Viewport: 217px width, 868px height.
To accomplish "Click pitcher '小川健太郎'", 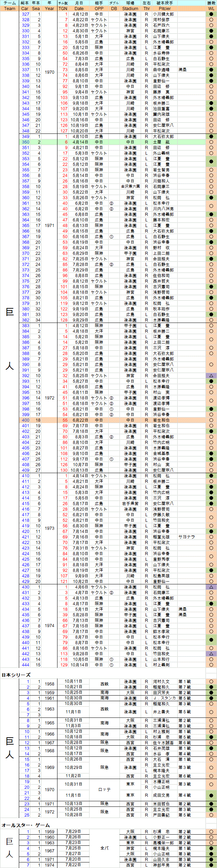I will pos(163,14).
